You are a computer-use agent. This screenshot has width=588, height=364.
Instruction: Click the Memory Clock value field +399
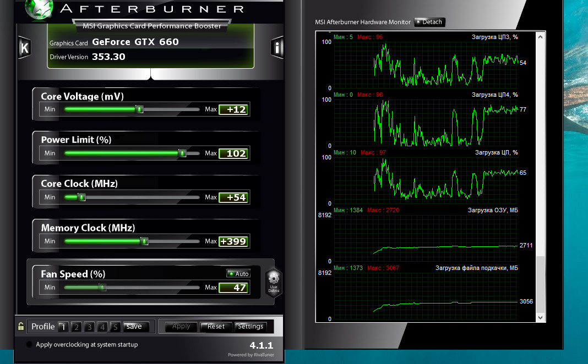point(234,241)
